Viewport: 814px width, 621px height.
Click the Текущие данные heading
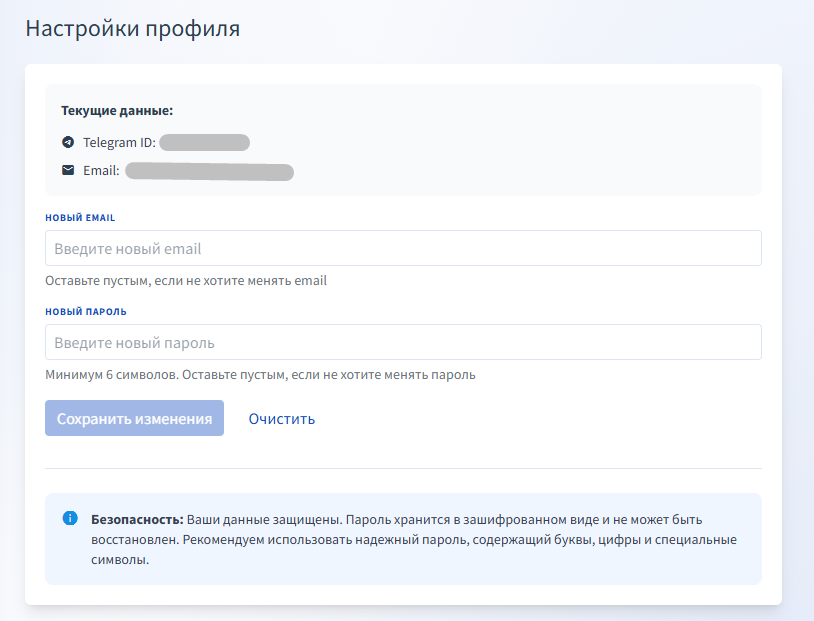(x=117, y=110)
